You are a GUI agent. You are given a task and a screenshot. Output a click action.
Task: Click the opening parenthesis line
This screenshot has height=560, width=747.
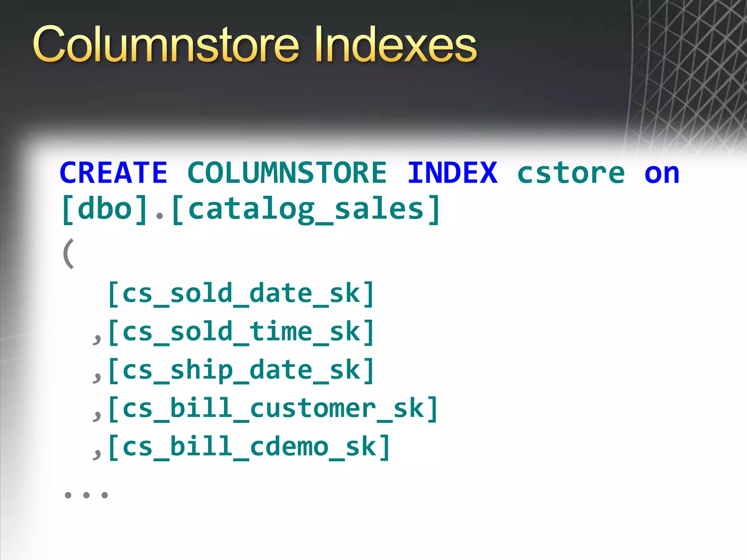[x=69, y=254]
